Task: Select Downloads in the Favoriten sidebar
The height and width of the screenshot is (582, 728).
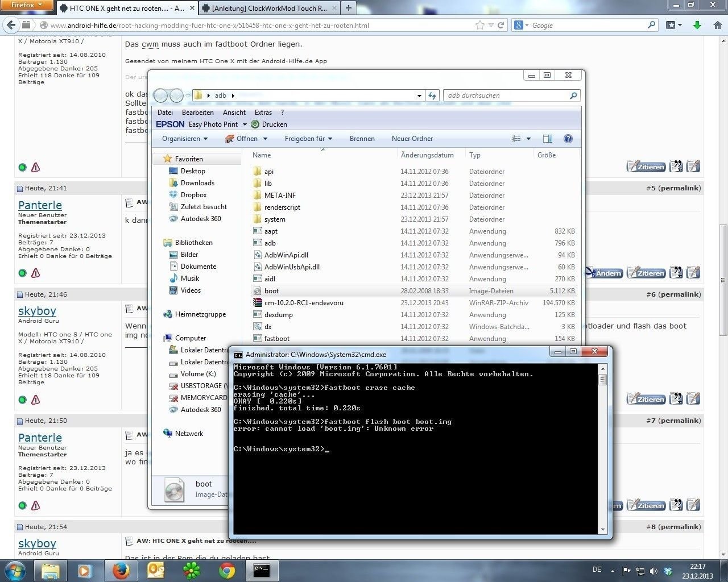Action: [197, 183]
